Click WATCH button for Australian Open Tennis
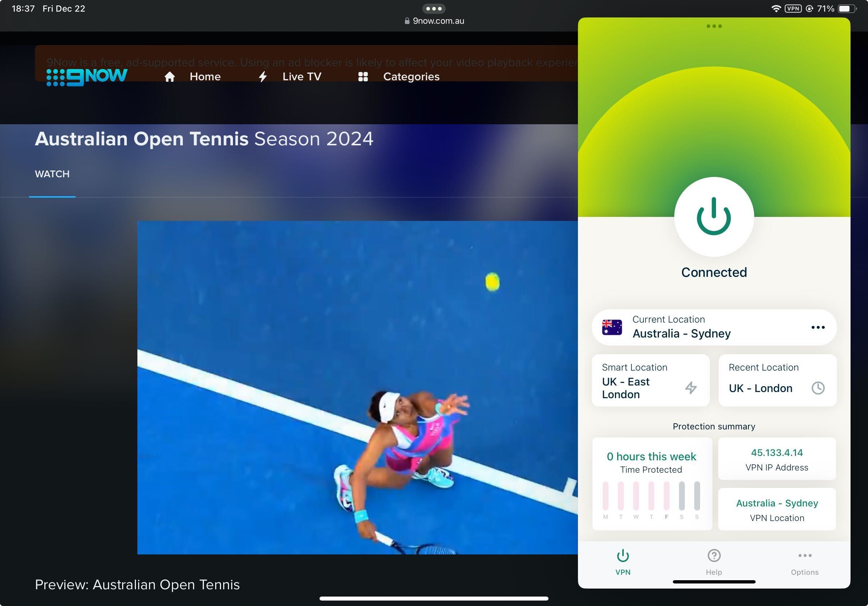The image size is (868, 606). pos(52,174)
